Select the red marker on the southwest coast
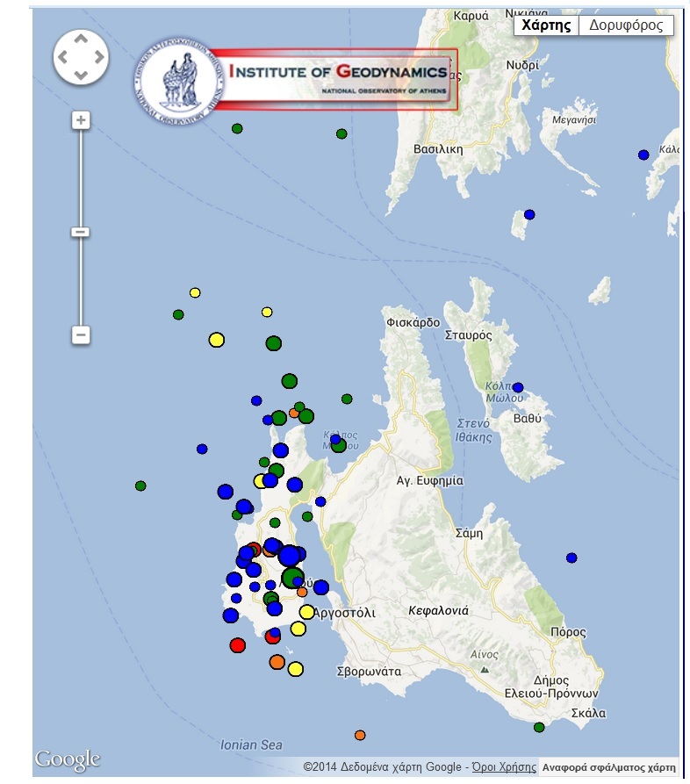Image resolution: width=690 pixels, height=784 pixels. (x=237, y=645)
